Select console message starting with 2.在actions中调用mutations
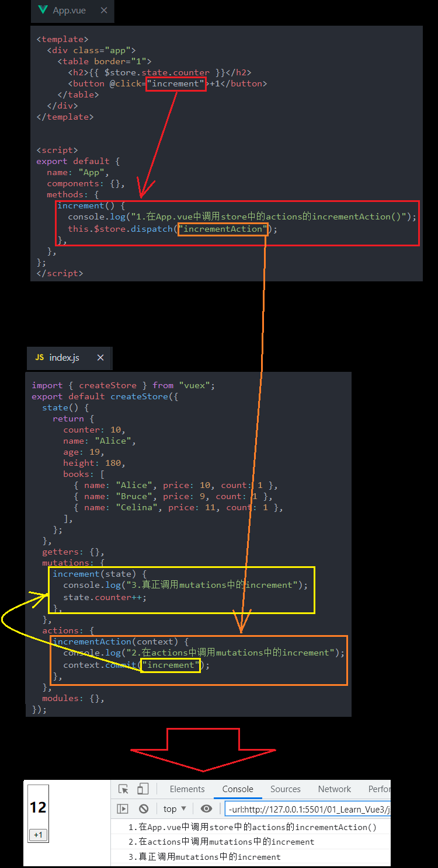 click(x=221, y=842)
